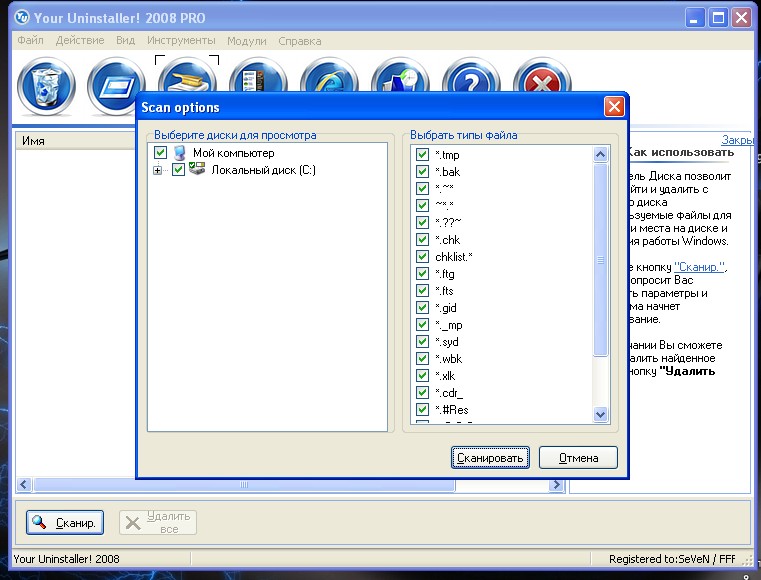Uncheck the *.gid file type

(422, 307)
